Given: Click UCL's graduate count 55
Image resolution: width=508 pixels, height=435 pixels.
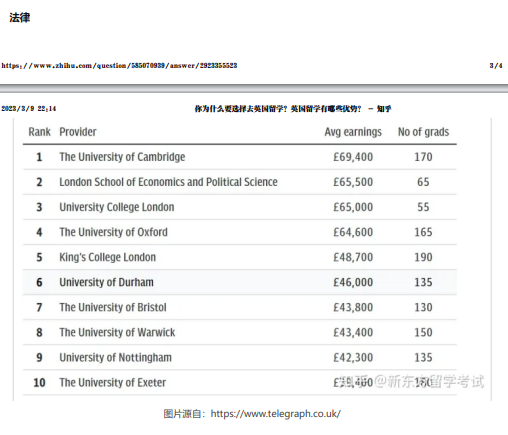Looking at the screenshot, I should click(x=423, y=207).
